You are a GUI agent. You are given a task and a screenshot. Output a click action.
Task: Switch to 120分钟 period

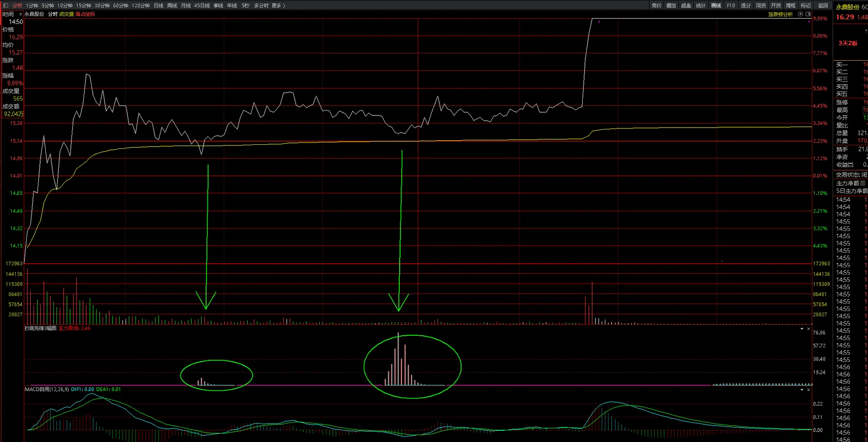pos(141,5)
